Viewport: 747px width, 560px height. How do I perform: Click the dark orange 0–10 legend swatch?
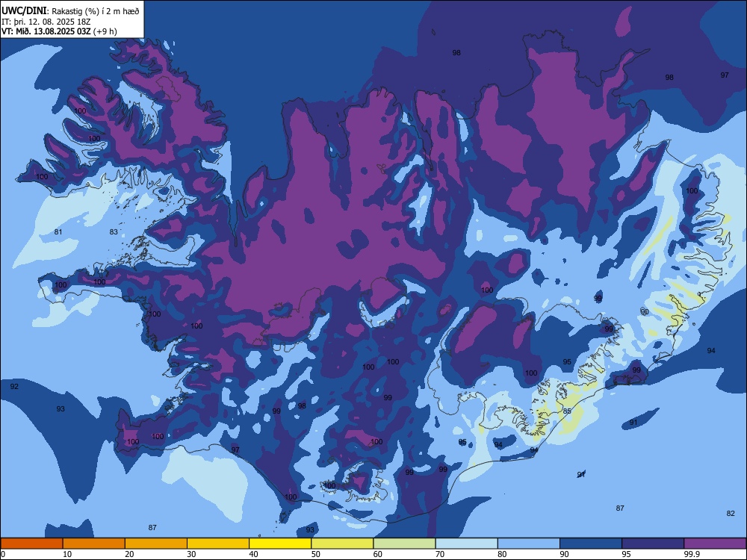coord(31,544)
